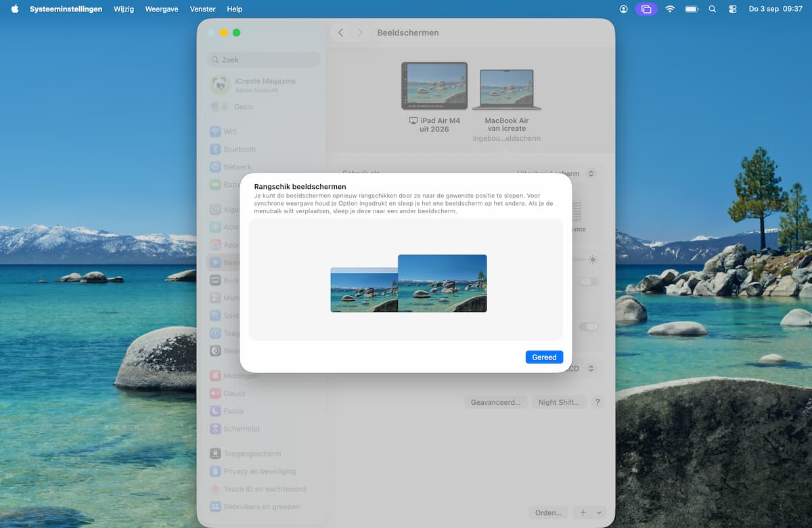Click the user account icon in the menu bar
The height and width of the screenshot is (528, 812).
point(623,9)
